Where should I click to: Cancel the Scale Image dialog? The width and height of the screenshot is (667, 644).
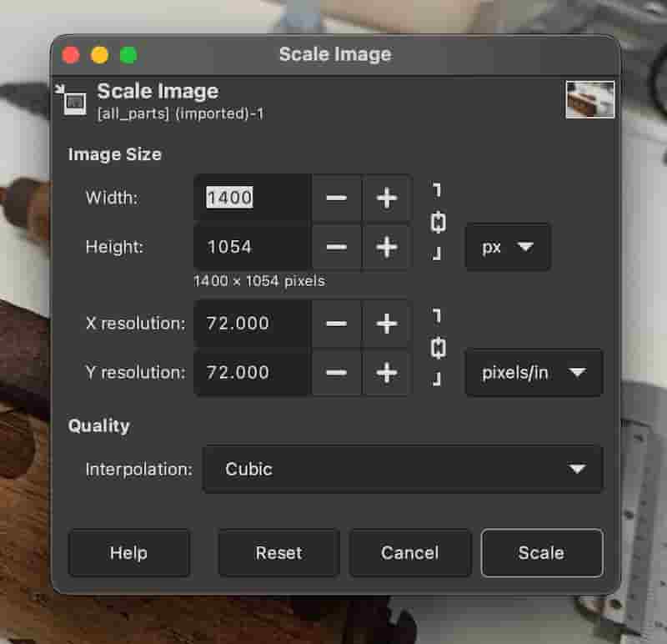[x=409, y=553]
